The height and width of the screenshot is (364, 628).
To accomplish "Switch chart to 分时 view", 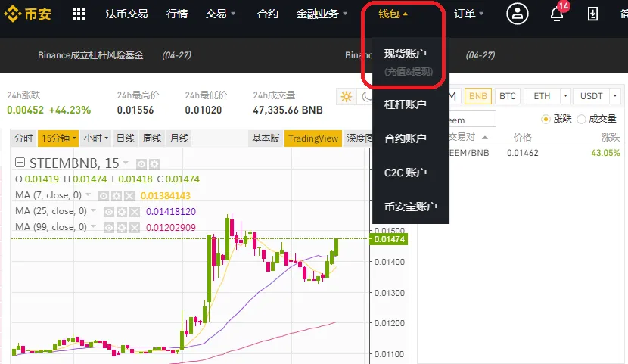I will (x=23, y=138).
